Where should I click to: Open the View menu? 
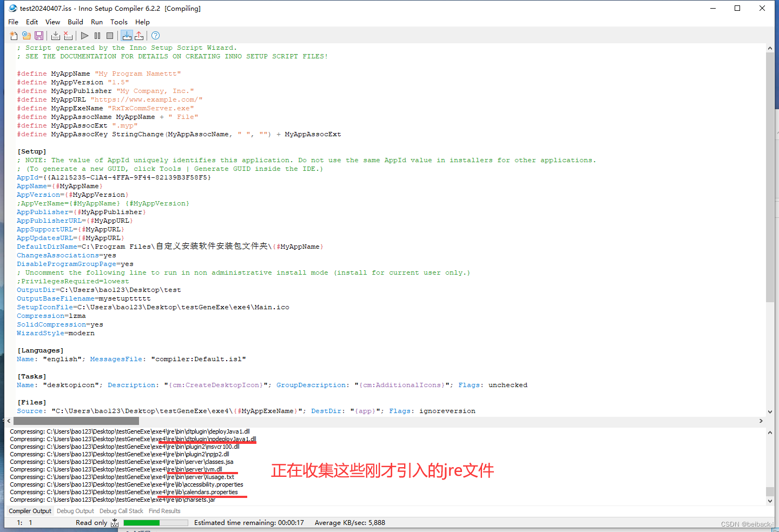click(x=52, y=22)
